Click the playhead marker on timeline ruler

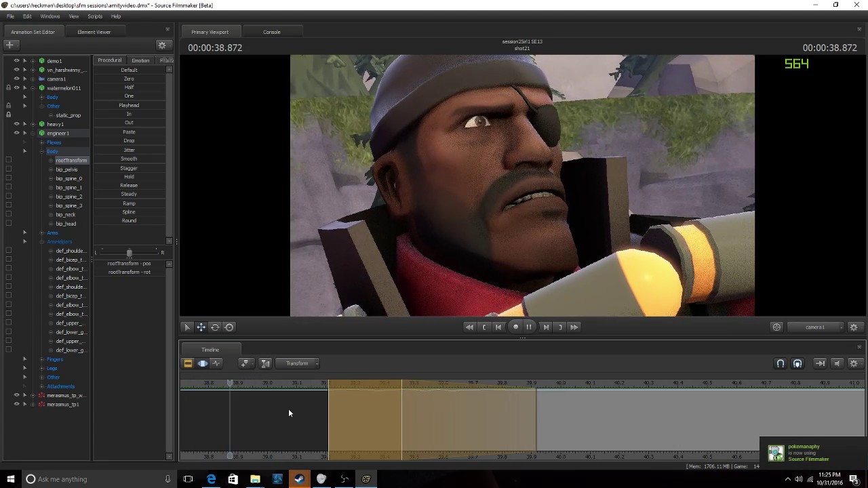coord(230,384)
